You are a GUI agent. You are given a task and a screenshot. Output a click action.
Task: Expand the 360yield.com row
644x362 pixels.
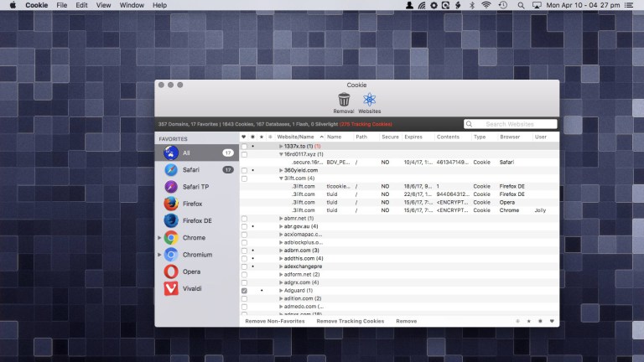[281, 170]
